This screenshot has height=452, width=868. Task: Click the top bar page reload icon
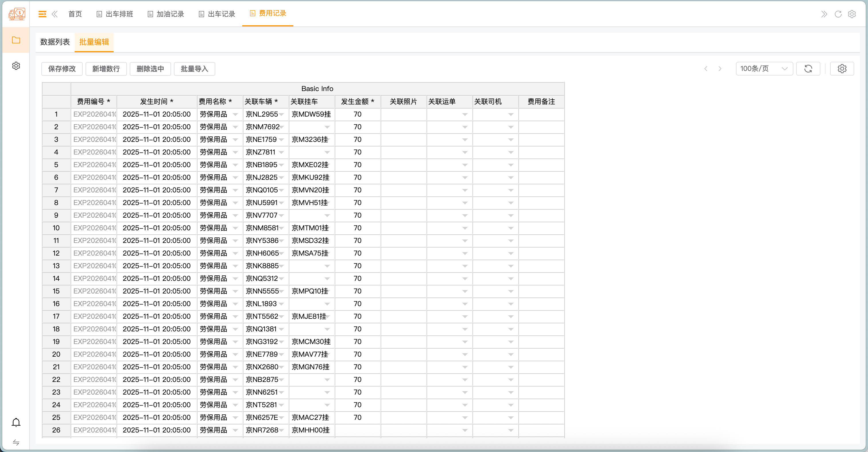point(838,14)
